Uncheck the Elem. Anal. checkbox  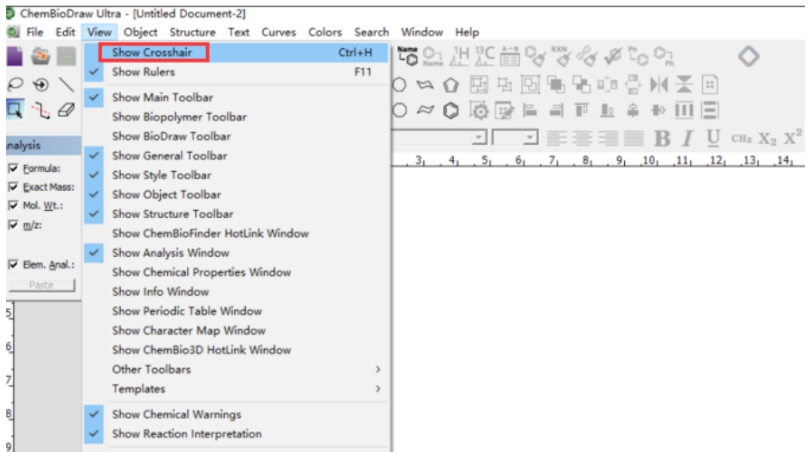[13, 264]
